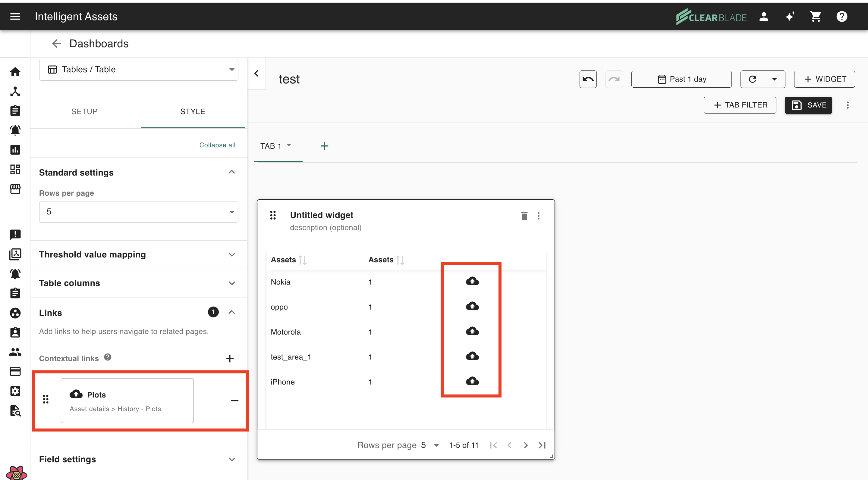Click the cloud upload icon in Nokia row
This screenshot has height=480, width=868.
472,281
